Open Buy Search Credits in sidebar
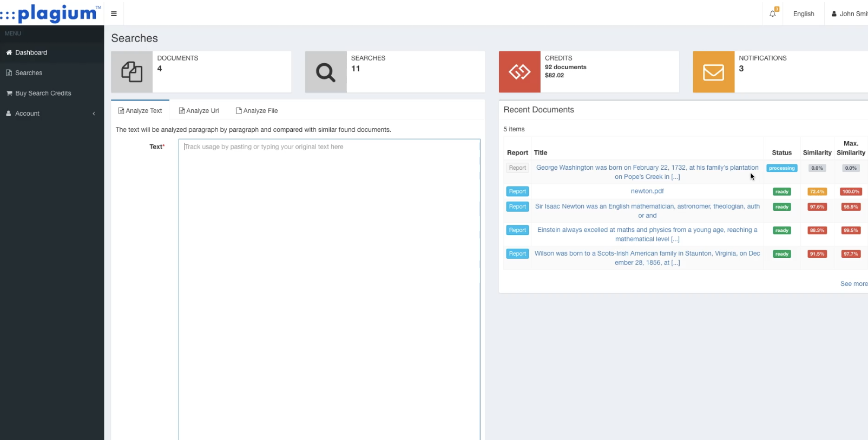Screen dimensions: 868x440 (x=43, y=93)
